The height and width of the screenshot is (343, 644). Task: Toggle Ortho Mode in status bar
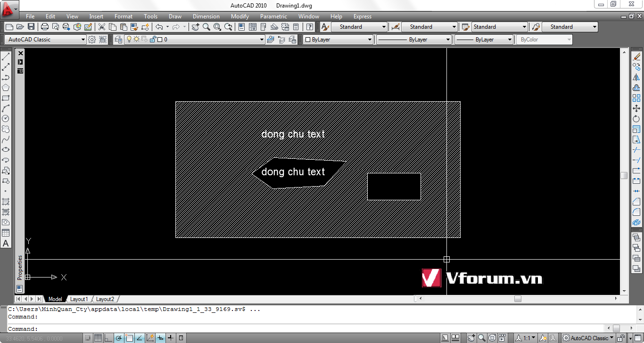coord(108,338)
